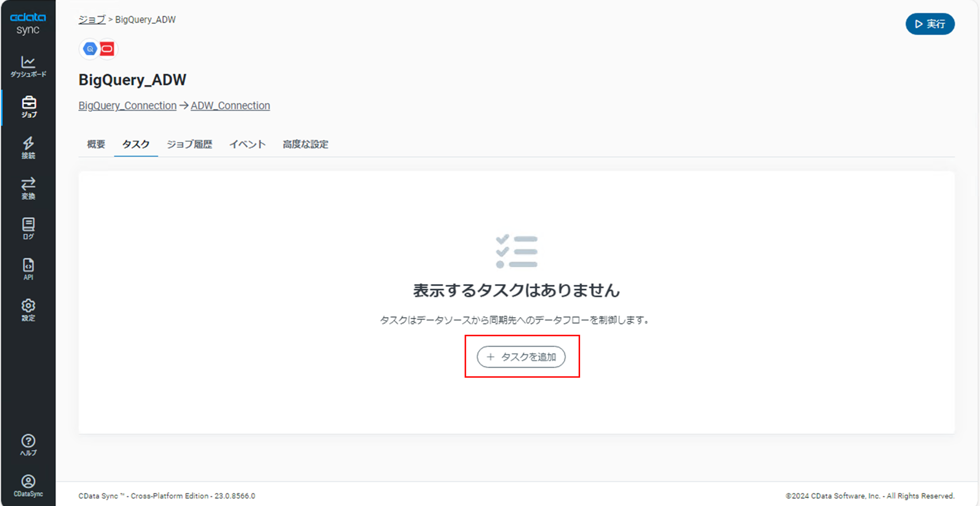
Task: Click the 表示するタスクはありません heading
Action: (x=517, y=290)
